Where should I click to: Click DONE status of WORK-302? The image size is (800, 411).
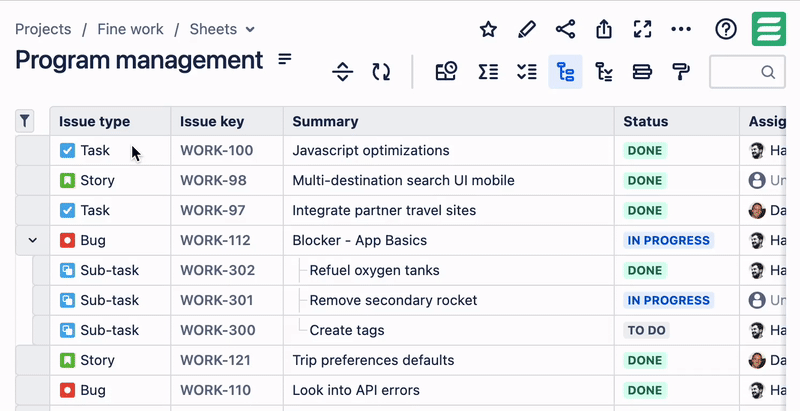coord(645,270)
